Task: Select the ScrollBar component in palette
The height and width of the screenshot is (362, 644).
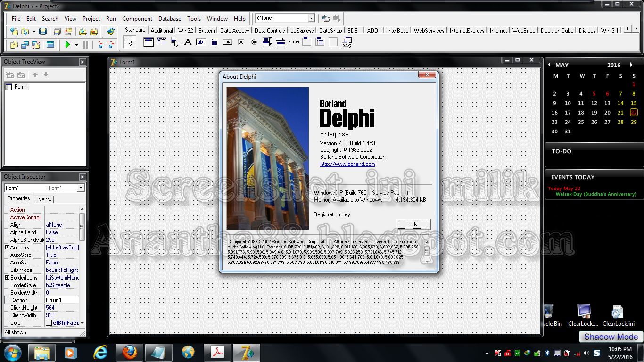Action: (x=293, y=42)
